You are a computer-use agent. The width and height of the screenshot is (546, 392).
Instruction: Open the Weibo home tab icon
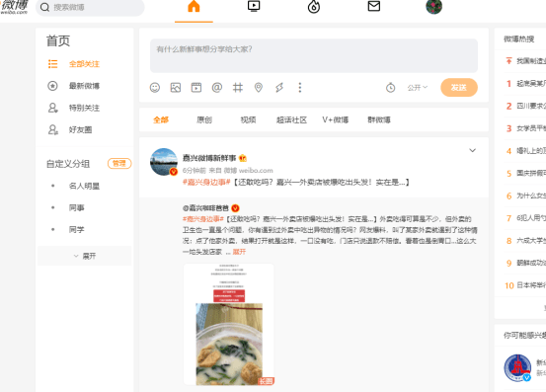194,7
